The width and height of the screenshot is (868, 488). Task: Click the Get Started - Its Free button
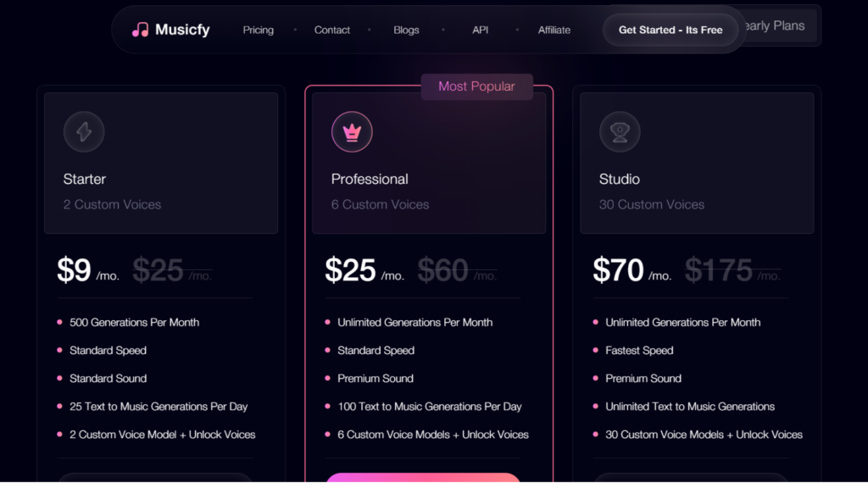click(x=670, y=29)
